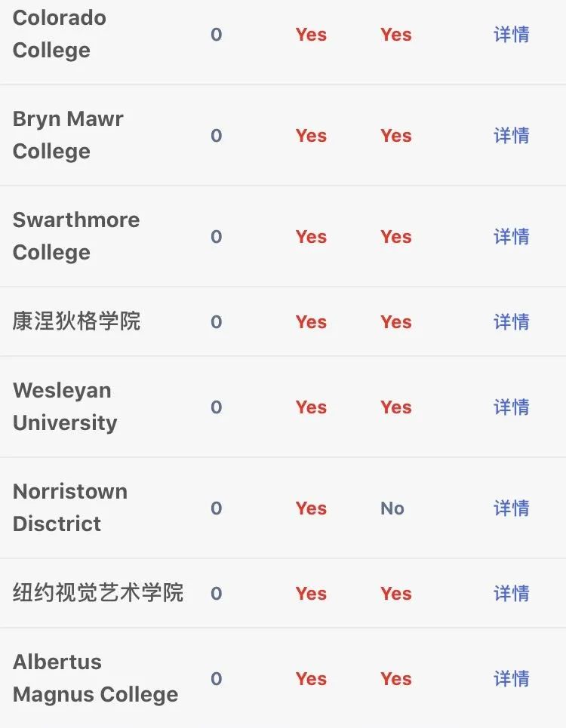
Task: Click the 0 count for Swarthmore College
Action: pos(216,237)
